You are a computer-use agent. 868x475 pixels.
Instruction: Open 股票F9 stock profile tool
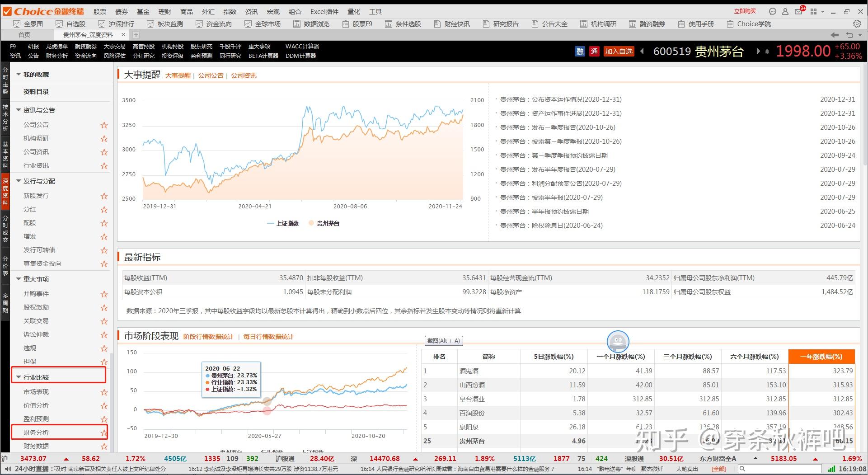pyautogui.click(x=357, y=24)
